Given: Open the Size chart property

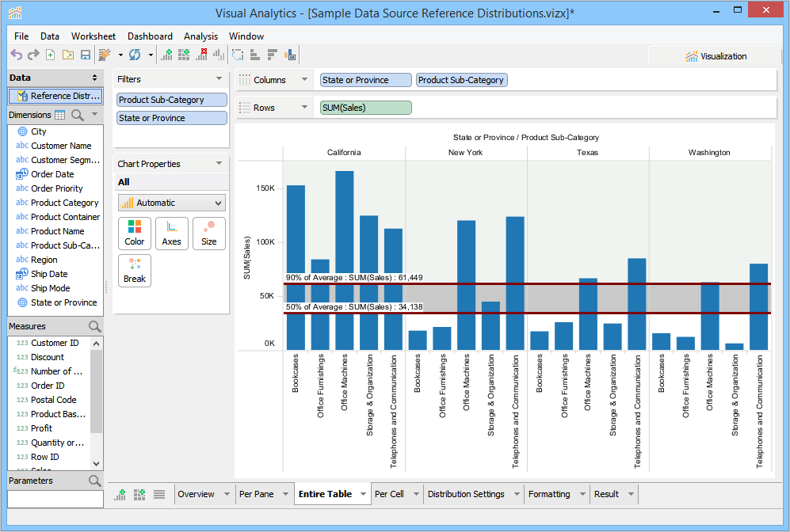Looking at the screenshot, I should pyautogui.click(x=208, y=234).
